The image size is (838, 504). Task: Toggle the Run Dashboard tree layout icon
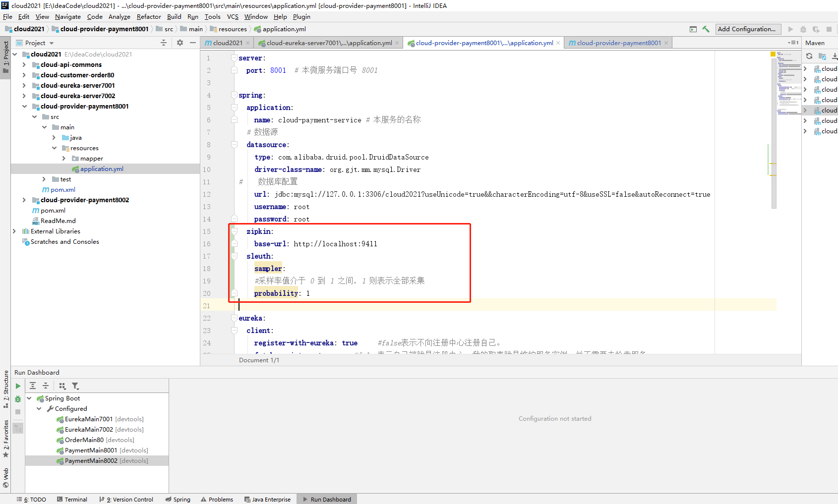[18, 428]
